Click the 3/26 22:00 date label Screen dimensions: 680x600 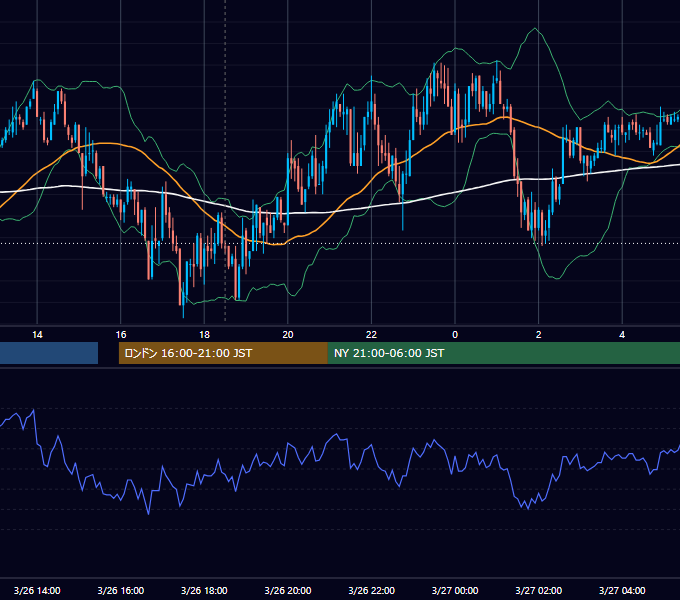click(371, 590)
